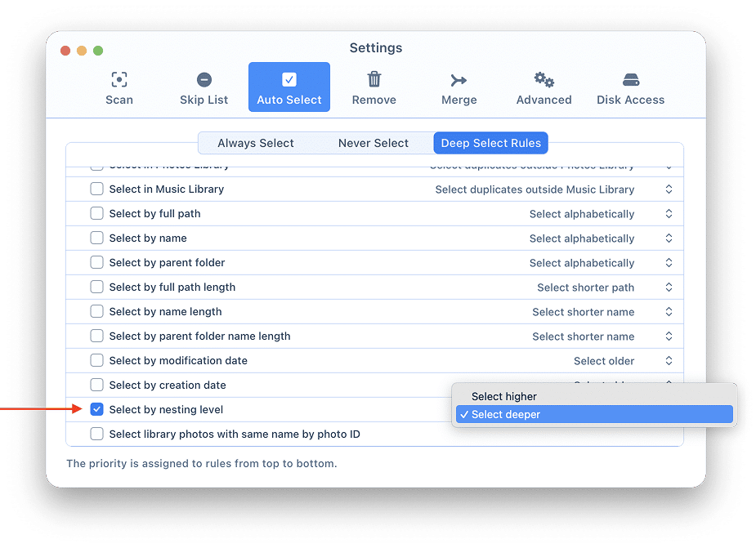This screenshot has height=548, width=756.
Task: Click the Auto Select toolbar icon
Action: click(x=289, y=80)
